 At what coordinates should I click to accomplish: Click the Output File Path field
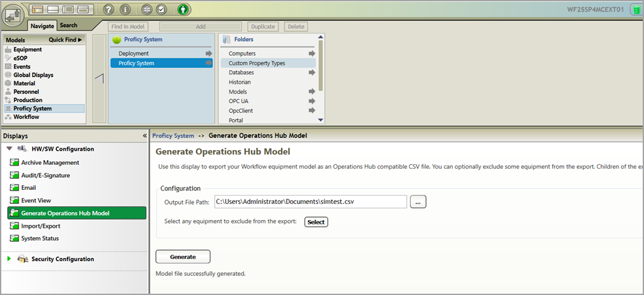(x=310, y=202)
